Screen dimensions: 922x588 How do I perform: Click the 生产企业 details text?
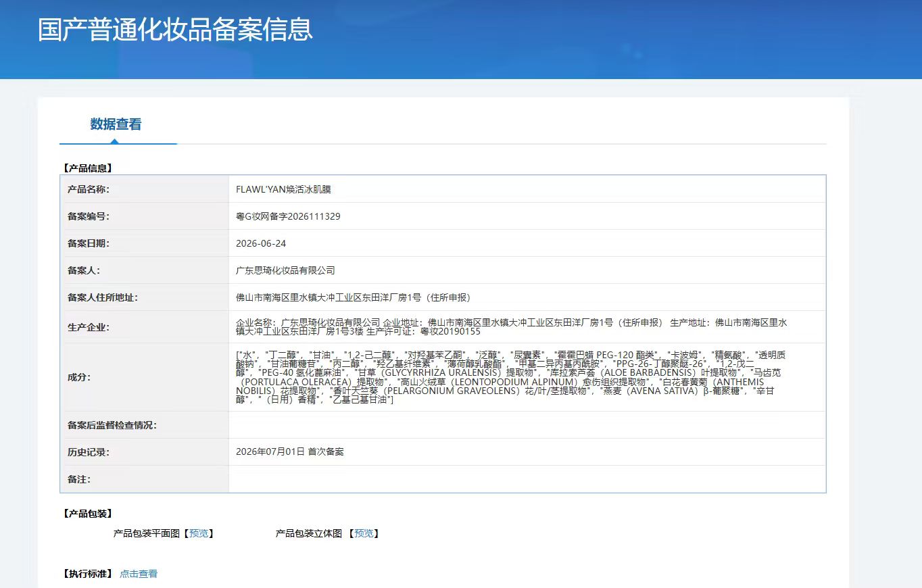coord(512,327)
